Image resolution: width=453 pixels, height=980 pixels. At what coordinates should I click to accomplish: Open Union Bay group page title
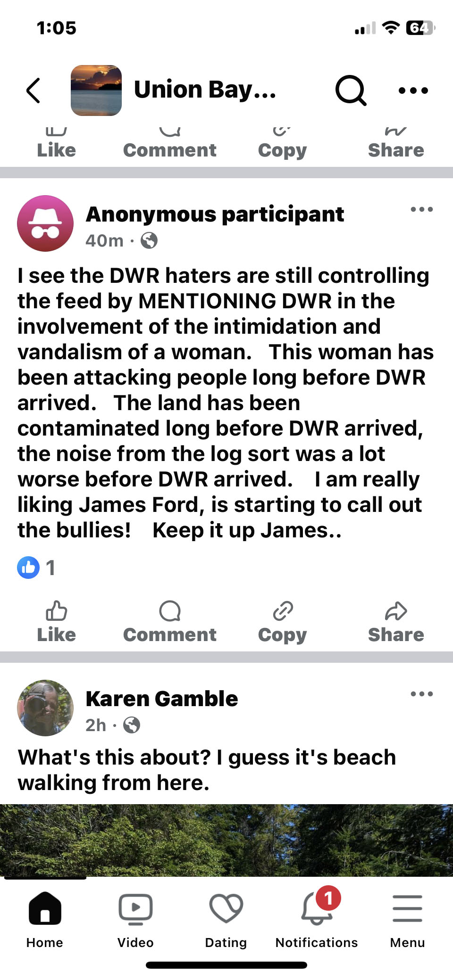coord(205,90)
